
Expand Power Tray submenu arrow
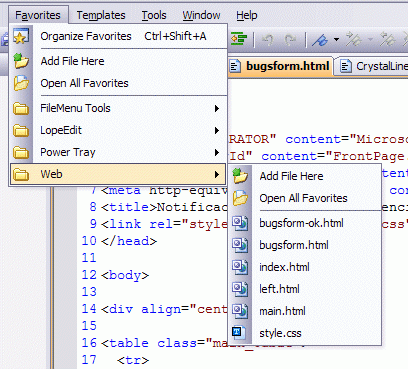click(x=217, y=152)
